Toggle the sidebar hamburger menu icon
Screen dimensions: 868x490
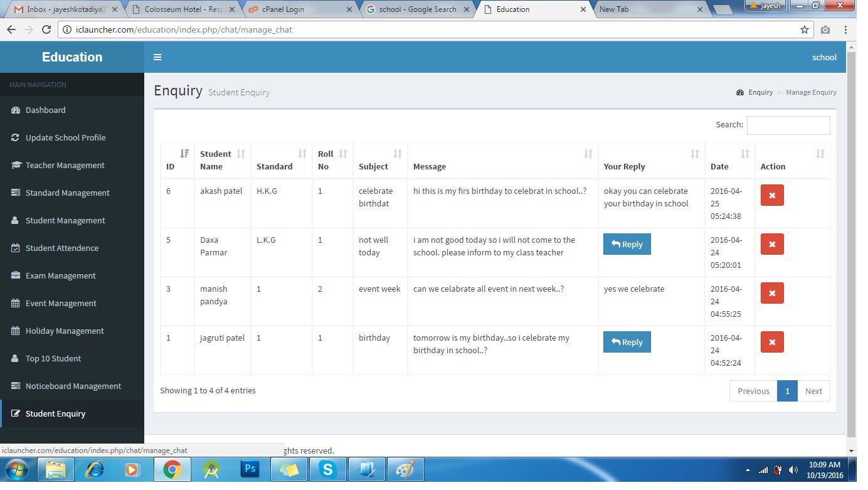tap(157, 57)
